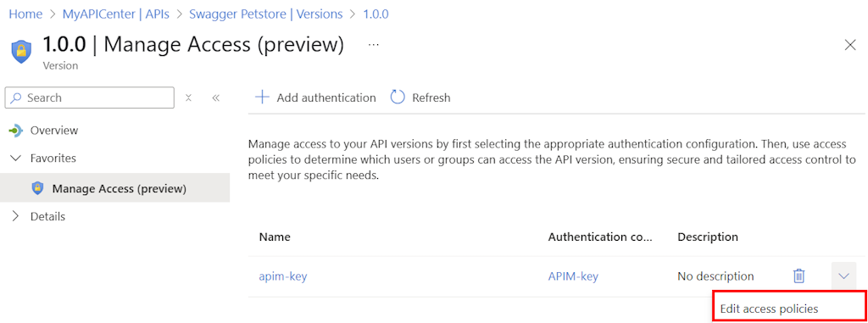Click the Home breadcrumb link
Image resolution: width=868 pixels, height=323 pixels.
pyautogui.click(x=25, y=14)
